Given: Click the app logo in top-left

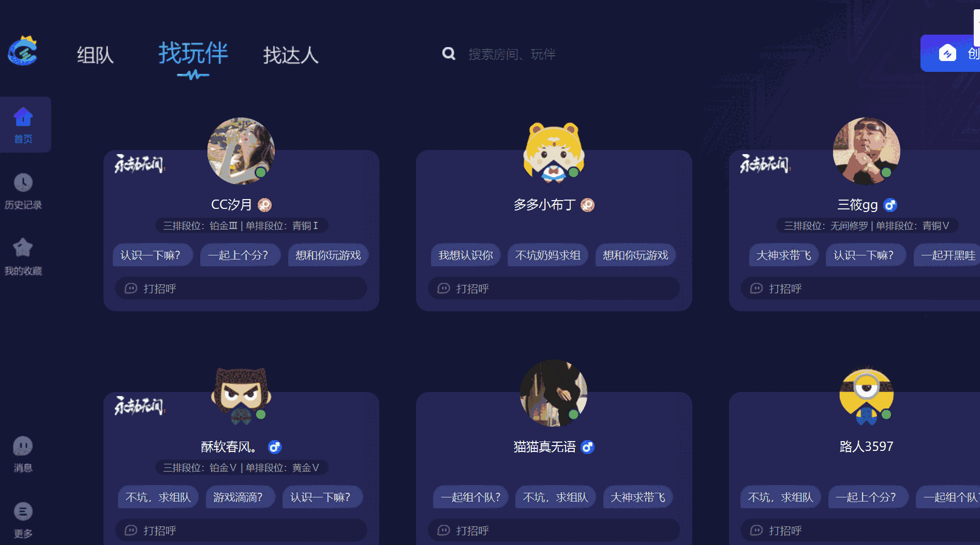Looking at the screenshot, I should [23, 51].
